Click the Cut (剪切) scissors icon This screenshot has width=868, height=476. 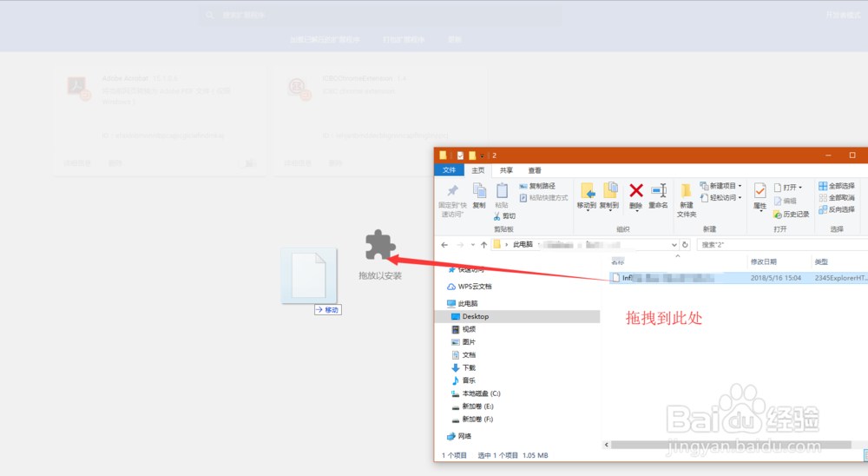click(x=497, y=216)
